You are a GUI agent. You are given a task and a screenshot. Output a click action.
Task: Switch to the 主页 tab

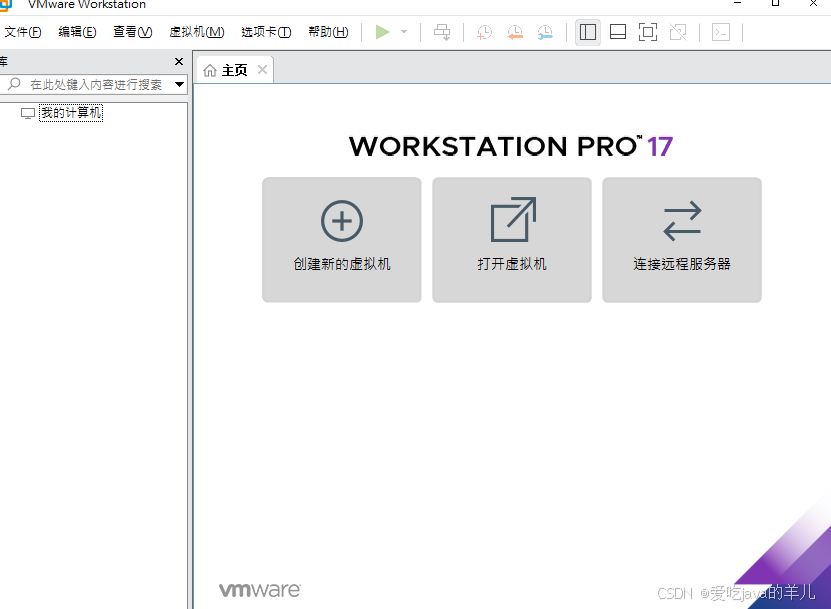234,70
